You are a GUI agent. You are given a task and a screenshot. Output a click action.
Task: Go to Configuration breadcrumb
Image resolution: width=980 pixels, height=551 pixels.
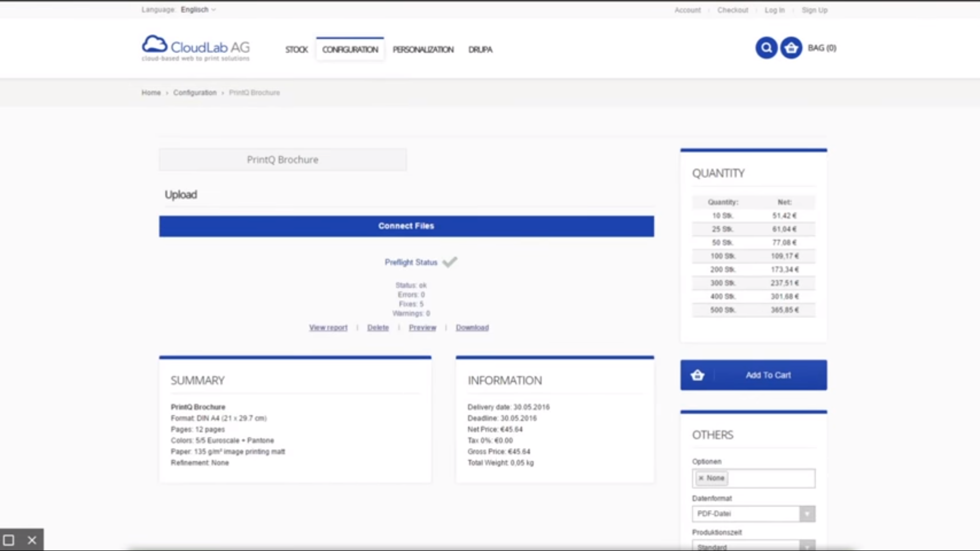195,93
